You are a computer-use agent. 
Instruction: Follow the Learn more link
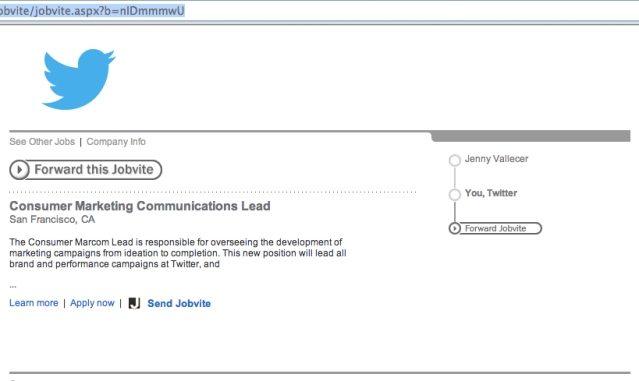pos(34,303)
